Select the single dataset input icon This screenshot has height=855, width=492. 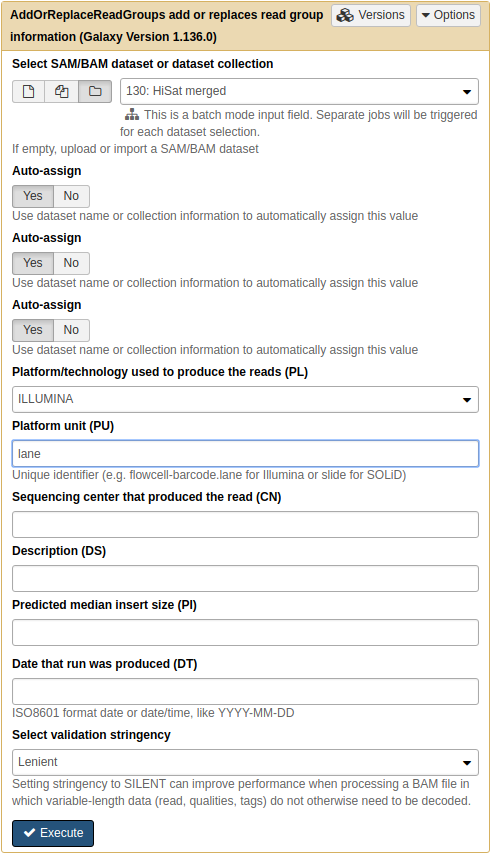(x=28, y=92)
